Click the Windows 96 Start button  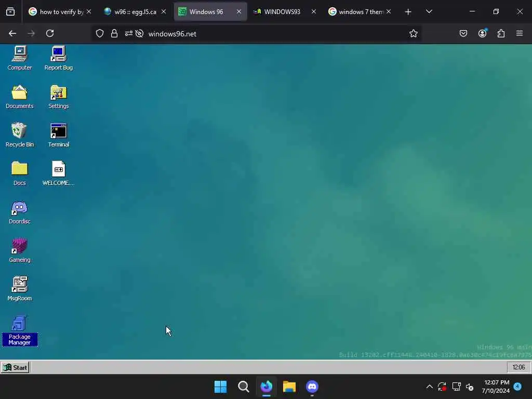click(x=15, y=367)
